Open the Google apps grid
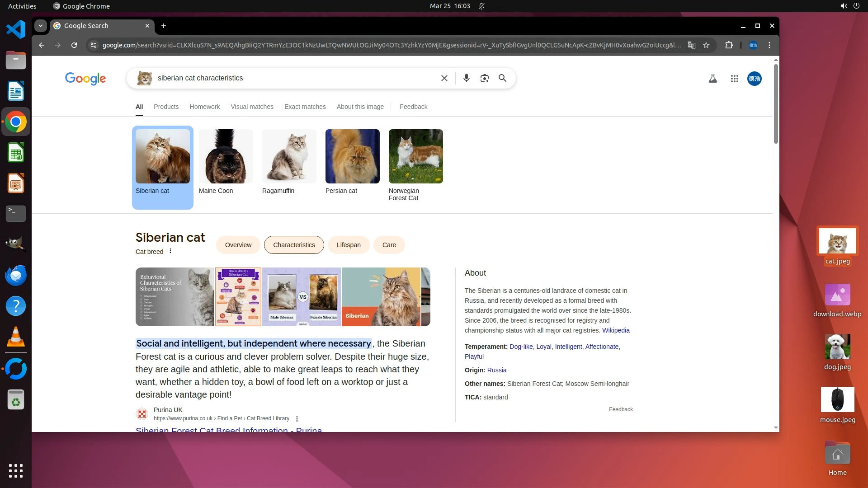Image resolution: width=868 pixels, height=488 pixels. 735,79
